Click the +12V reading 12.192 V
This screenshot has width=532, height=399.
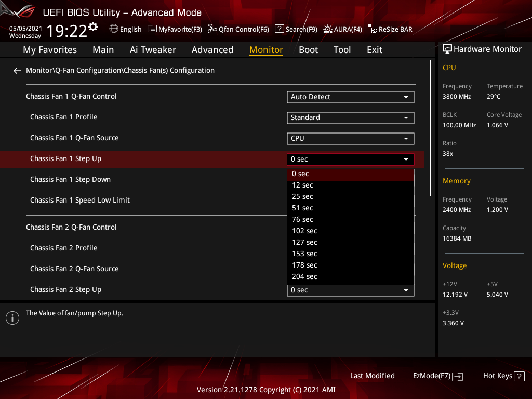click(455, 295)
